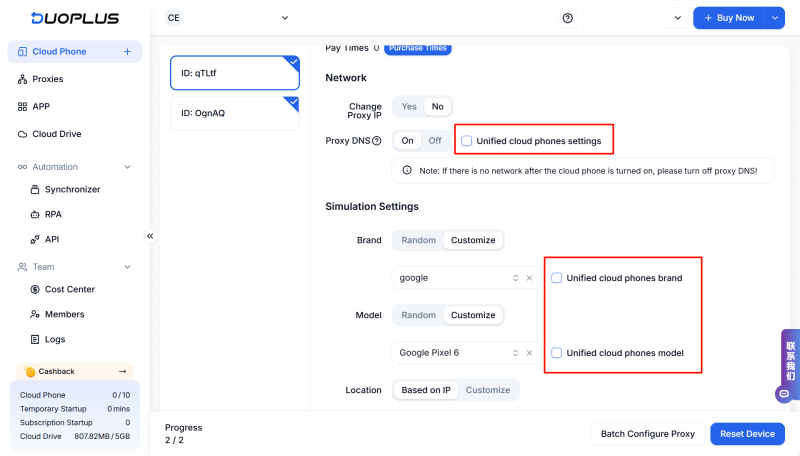Click the plus icon beside Cloud Phone
Viewport: 800px width, 456px height.
(127, 52)
